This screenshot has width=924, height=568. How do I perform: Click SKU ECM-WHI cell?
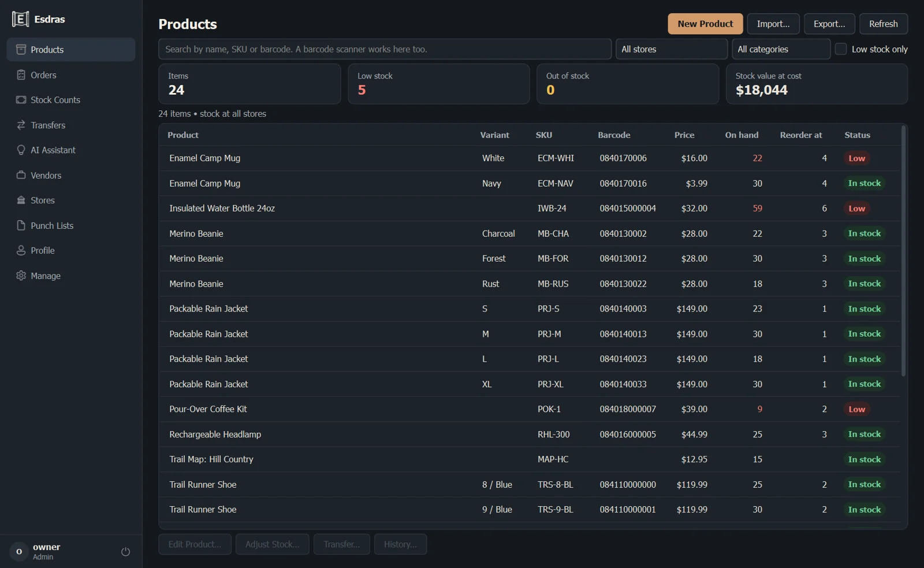click(x=556, y=158)
